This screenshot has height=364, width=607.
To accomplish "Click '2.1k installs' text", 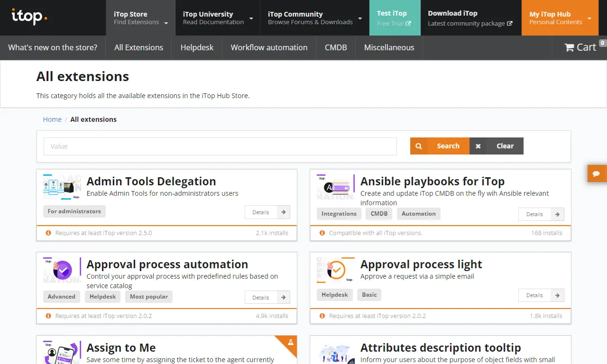I will [x=272, y=233].
